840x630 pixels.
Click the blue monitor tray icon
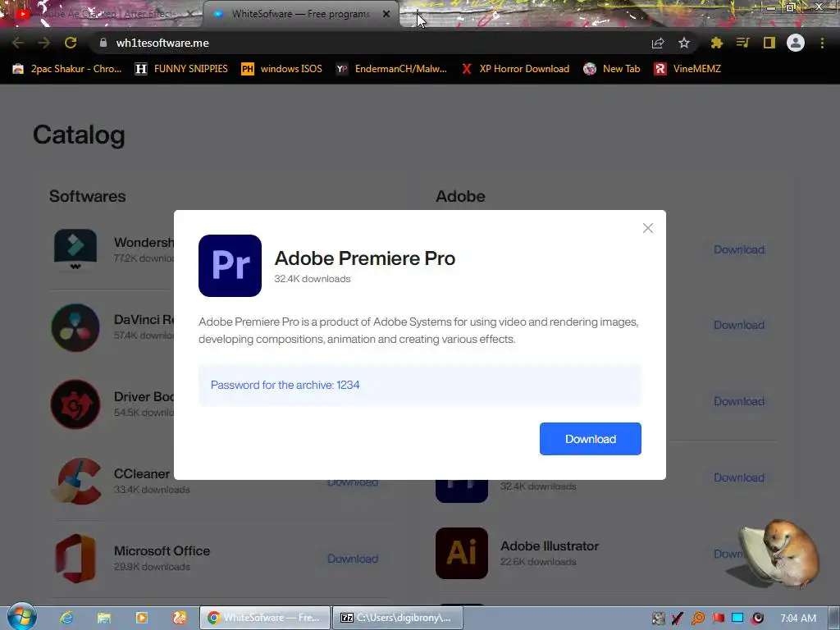click(737, 619)
